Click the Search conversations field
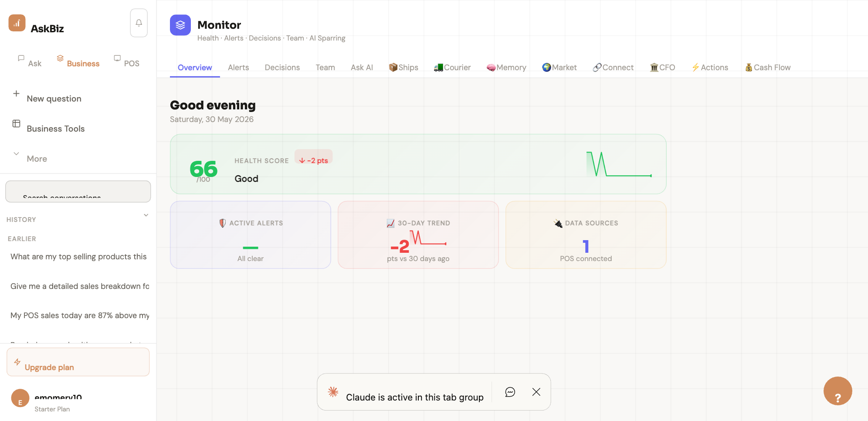The height and width of the screenshot is (421, 868). [x=78, y=191]
